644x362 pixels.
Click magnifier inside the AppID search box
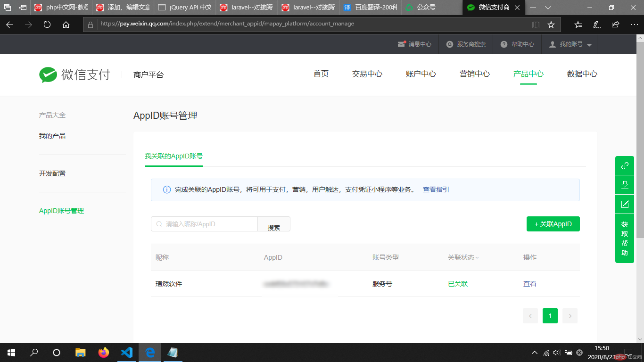[158, 224]
